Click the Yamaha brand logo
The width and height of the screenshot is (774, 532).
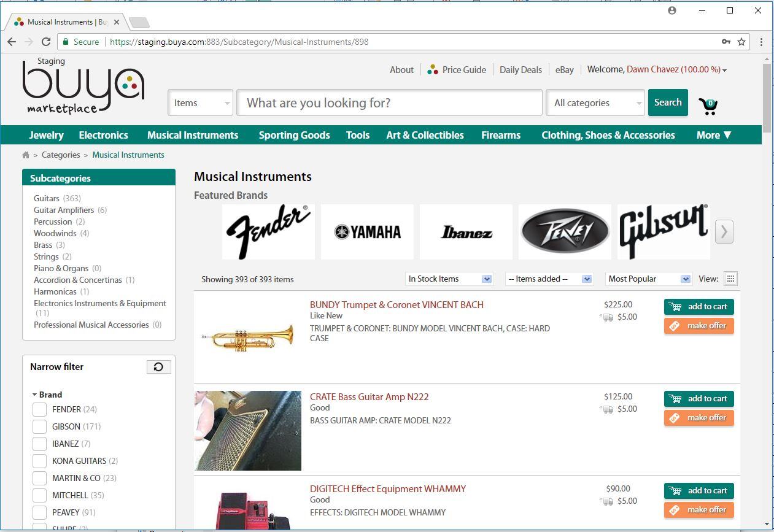pos(367,232)
